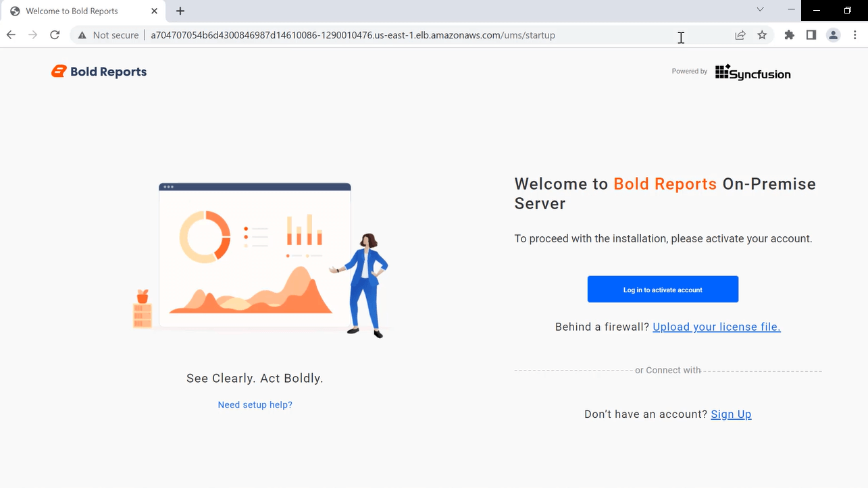Click the 'Powered by' text
Viewport: 868px width, 488px height.
click(690, 72)
